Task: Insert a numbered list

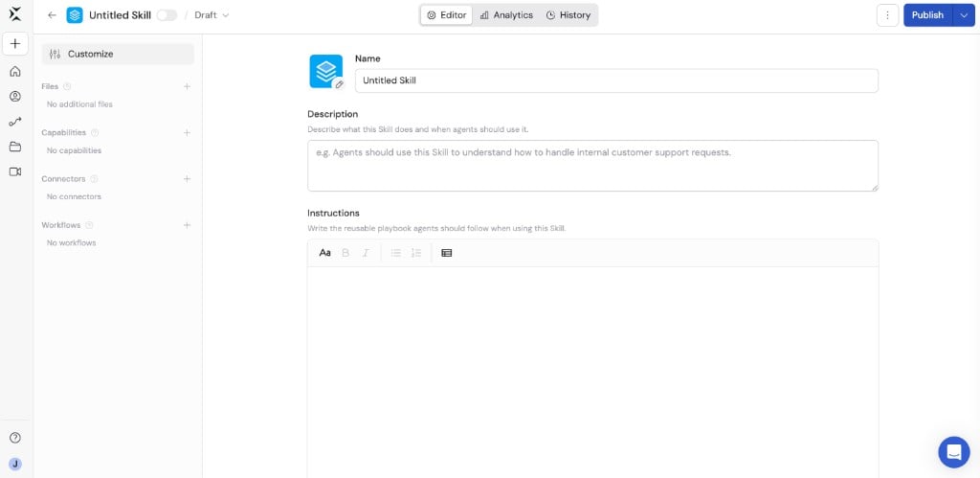Action: coord(416,253)
